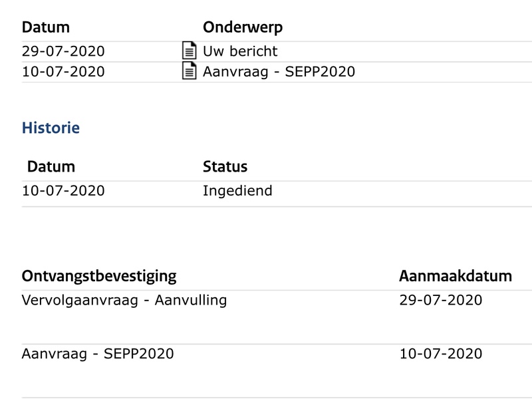532x409 pixels.
Task: Click the Ontvangstbevestiging column header
Action: coord(99,276)
